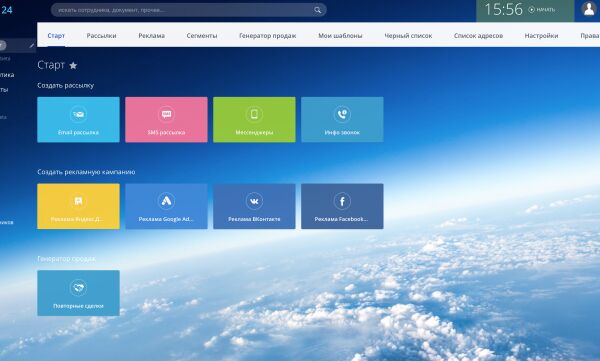Screen dimensions: 600x361
Task: Switch to the Список адресов tab
Action: 478,35
